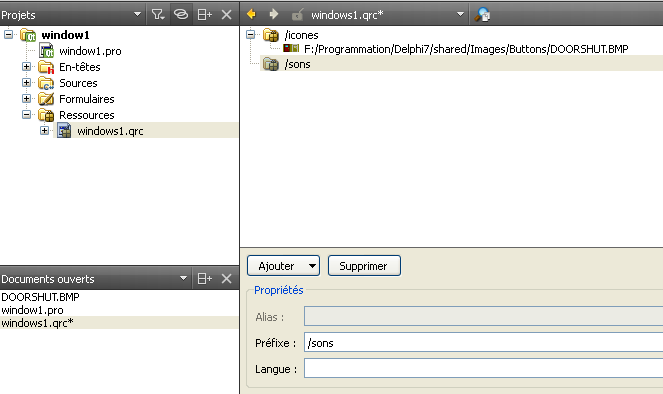The image size is (663, 394).
Task: Select the DOORSHUT.BMP file path entry
Action: pyautogui.click(x=466, y=49)
